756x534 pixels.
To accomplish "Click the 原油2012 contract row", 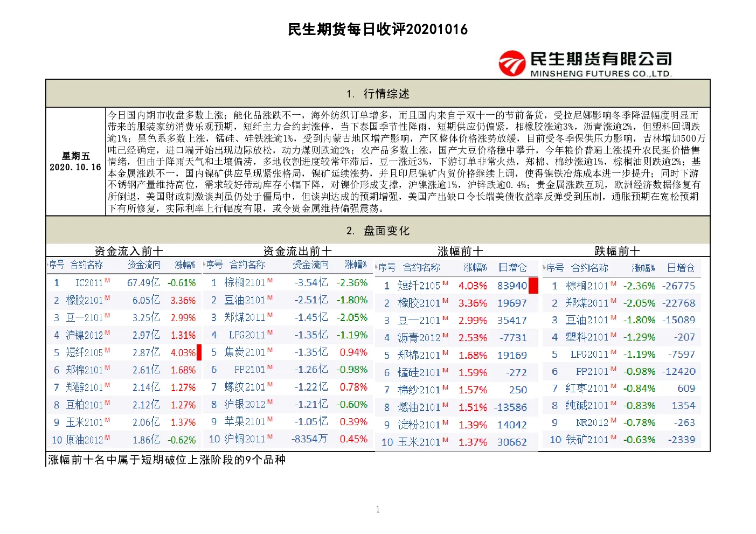I will (x=124, y=440).
